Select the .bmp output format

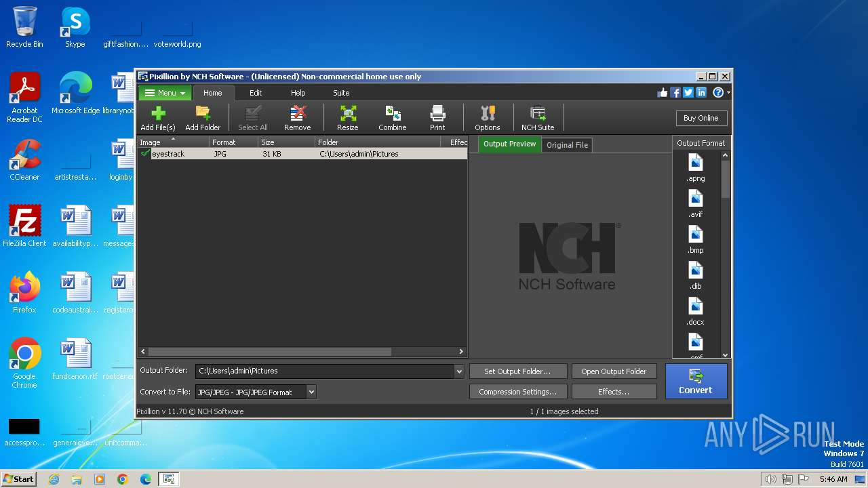[696, 239]
